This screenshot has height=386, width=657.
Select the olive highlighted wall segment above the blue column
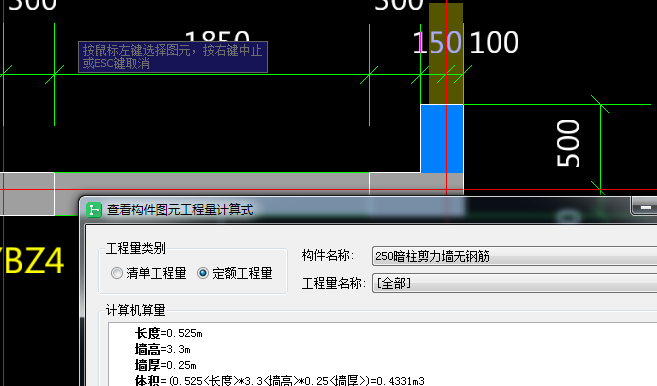(x=446, y=54)
